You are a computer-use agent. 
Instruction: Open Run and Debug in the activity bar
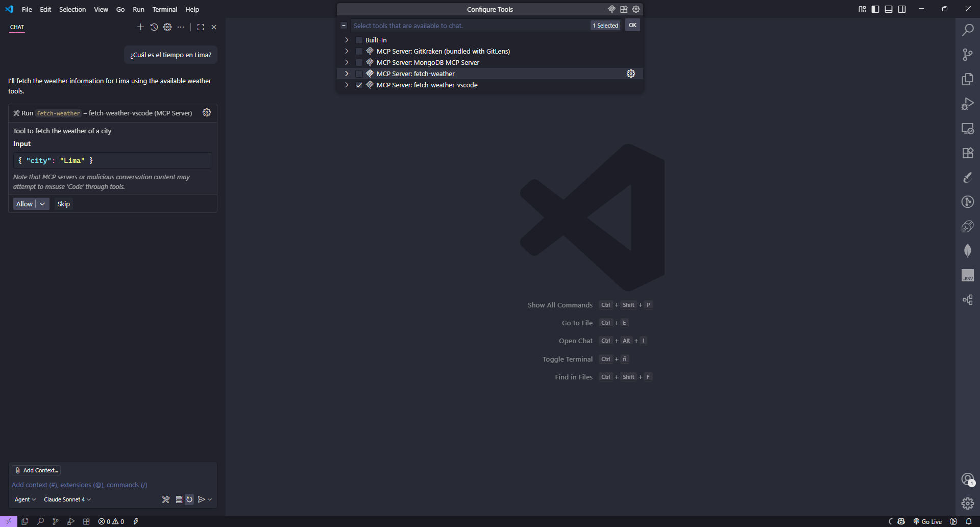pyautogui.click(x=968, y=104)
